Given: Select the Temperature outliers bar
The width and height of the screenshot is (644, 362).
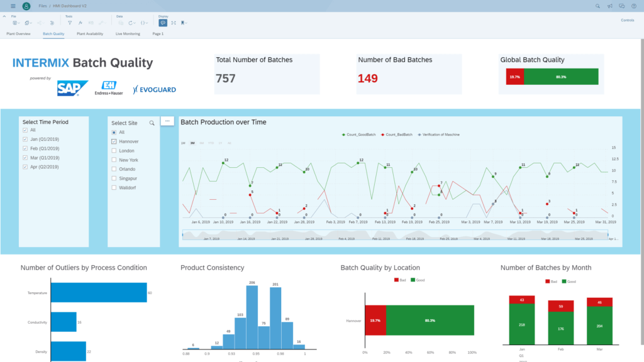Looking at the screenshot, I should pos(99,293).
